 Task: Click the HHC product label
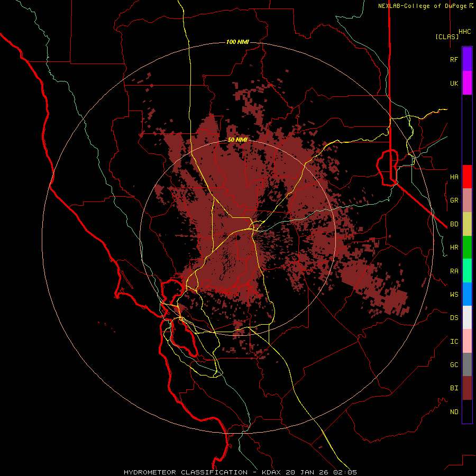tap(464, 32)
